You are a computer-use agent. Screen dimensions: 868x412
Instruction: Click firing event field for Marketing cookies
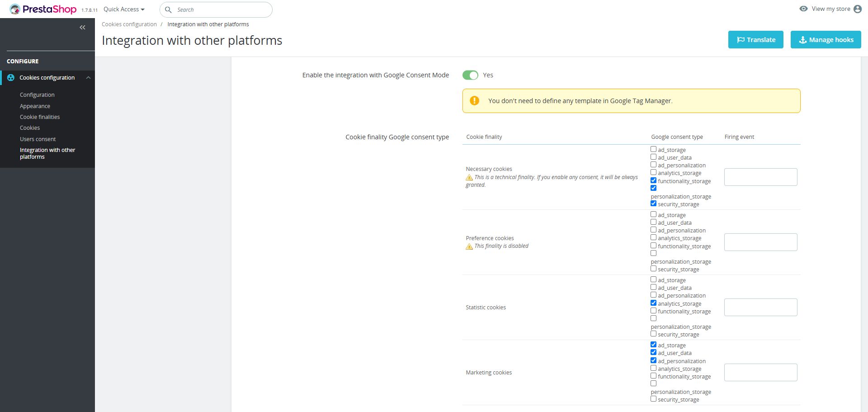click(760, 372)
